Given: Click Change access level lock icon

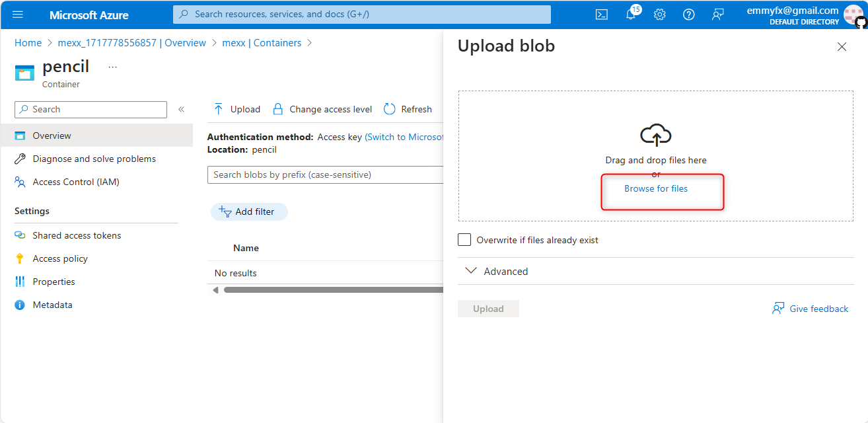Looking at the screenshot, I should (x=278, y=109).
